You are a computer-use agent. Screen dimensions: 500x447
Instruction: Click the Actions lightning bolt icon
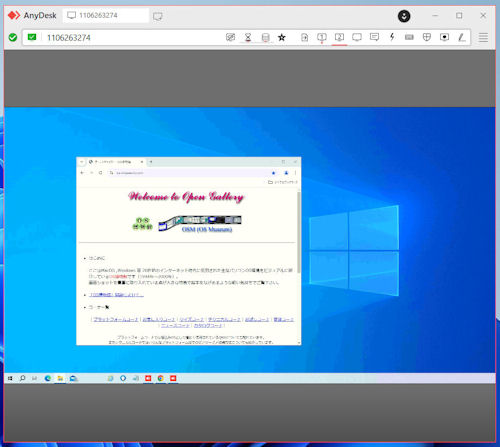392,37
